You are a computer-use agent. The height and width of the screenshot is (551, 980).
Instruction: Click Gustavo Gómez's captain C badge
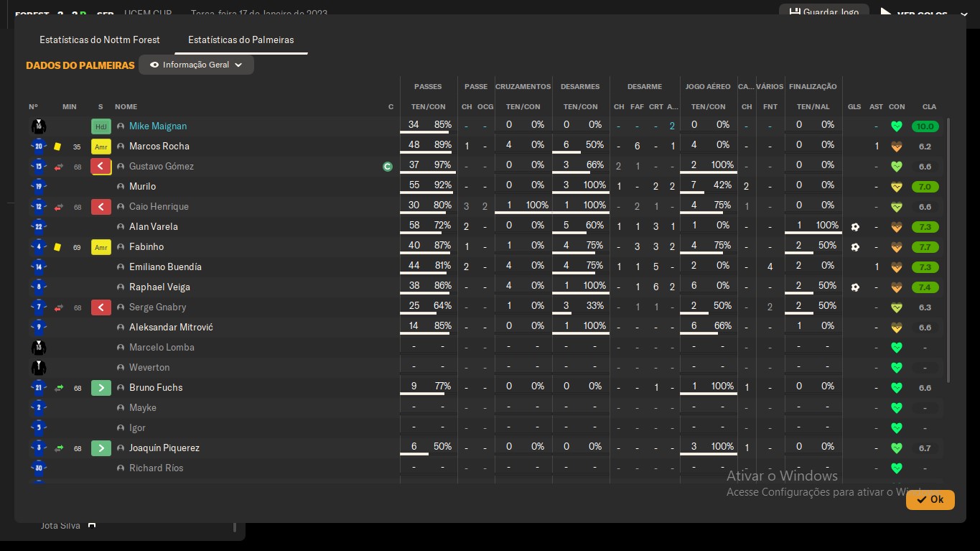click(x=388, y=167)
